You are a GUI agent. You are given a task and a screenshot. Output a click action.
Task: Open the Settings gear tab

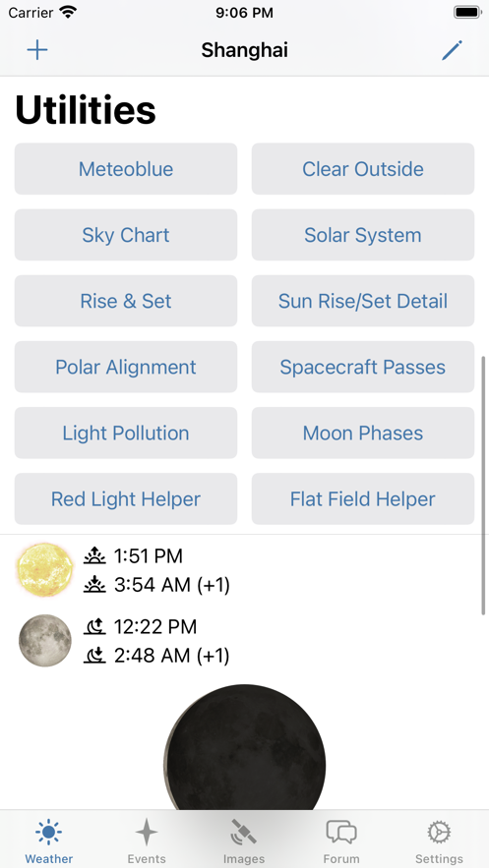tap(439, 840)
